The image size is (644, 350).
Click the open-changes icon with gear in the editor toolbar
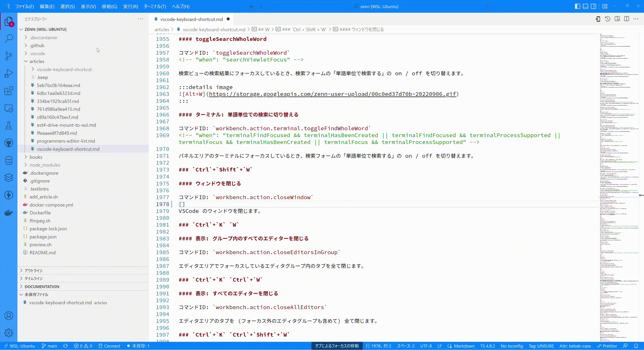point(598,19)
